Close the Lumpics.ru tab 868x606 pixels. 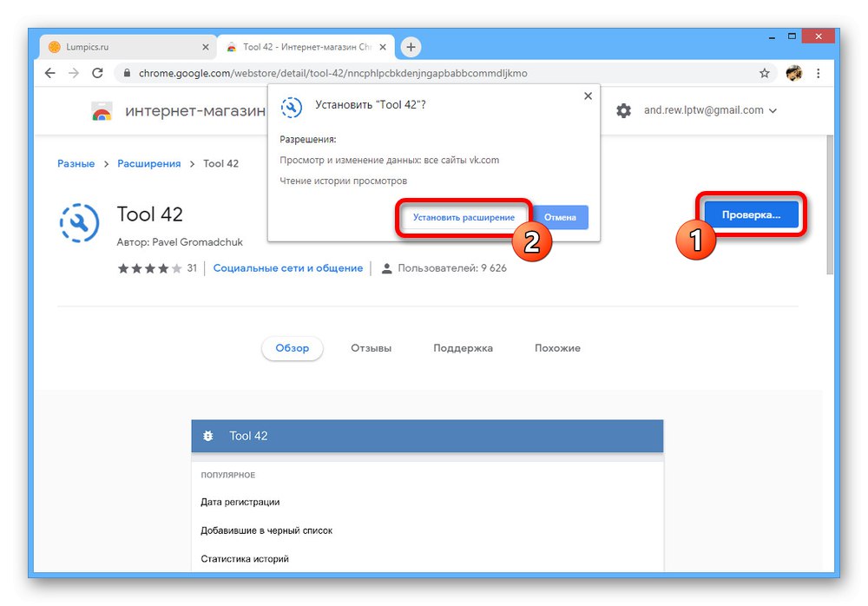(206, 47)
